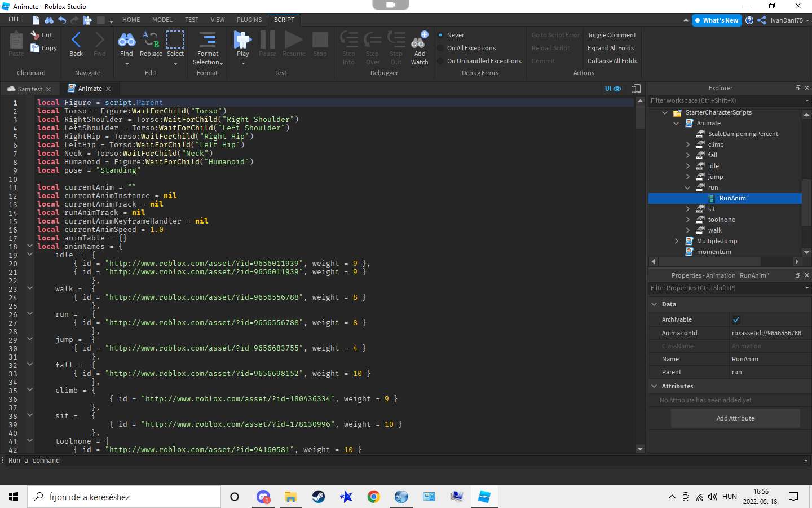Click the Add Attribute button
Image resolution: width=812 pixels, height=508 pixels.
click(x=735, y=418)
